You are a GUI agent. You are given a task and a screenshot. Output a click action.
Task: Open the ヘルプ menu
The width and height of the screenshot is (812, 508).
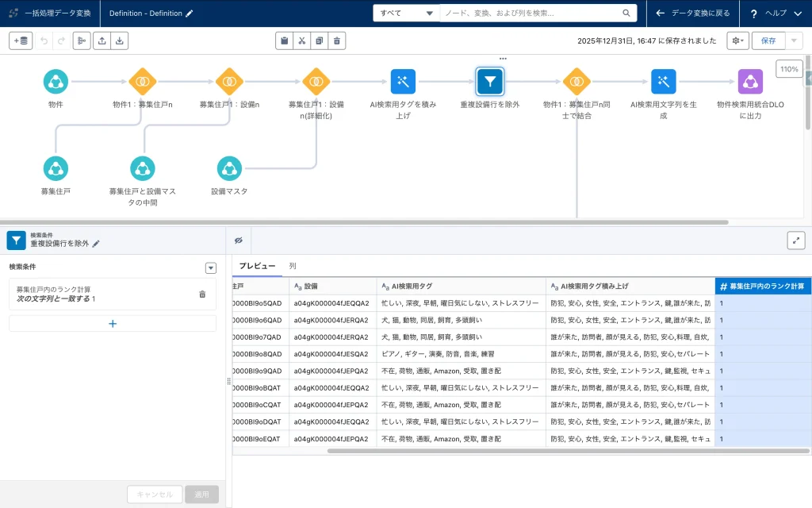pyautogui.click(x=776, y=13)
